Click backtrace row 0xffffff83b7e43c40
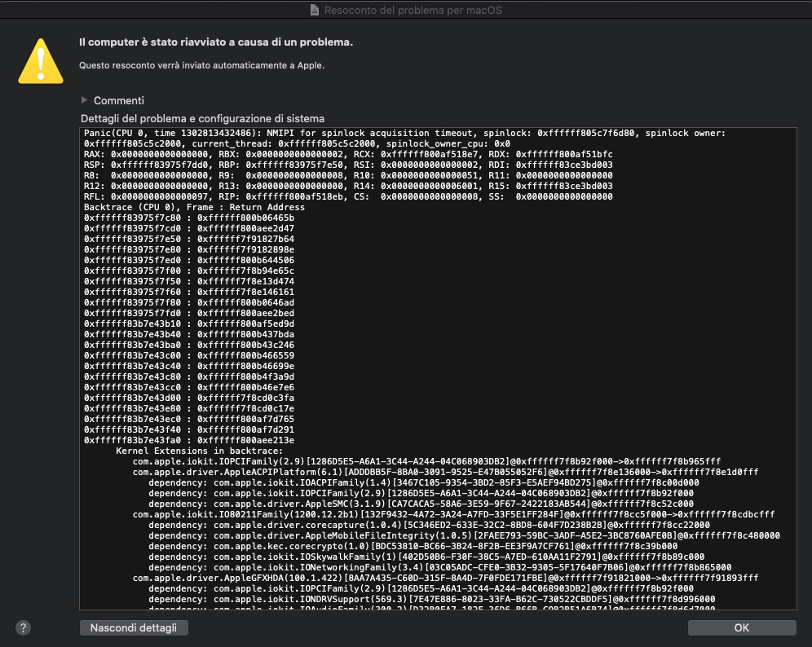812x647 pixels. point(189,367)
